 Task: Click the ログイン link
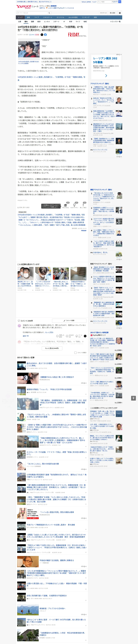[42, 8]
